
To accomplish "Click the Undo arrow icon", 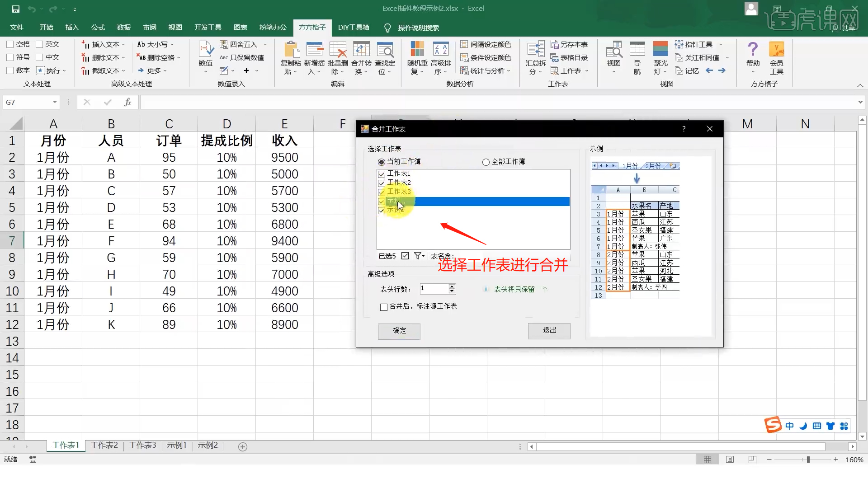I will click(x=32, y=9).
